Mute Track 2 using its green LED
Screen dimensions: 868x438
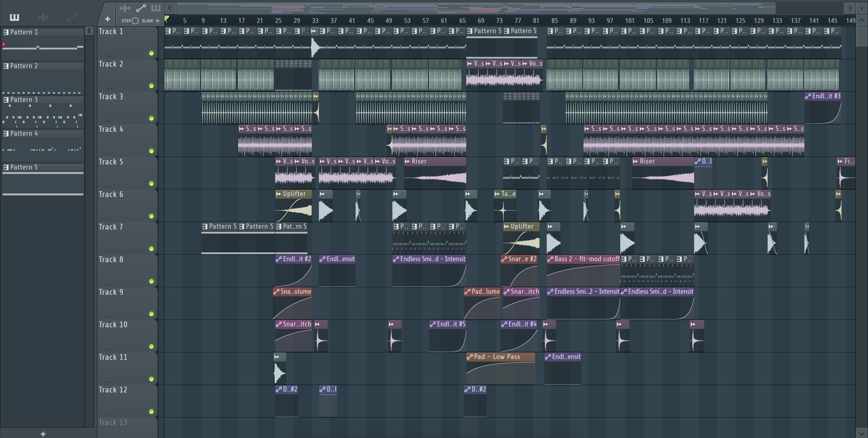click(152, 86)
